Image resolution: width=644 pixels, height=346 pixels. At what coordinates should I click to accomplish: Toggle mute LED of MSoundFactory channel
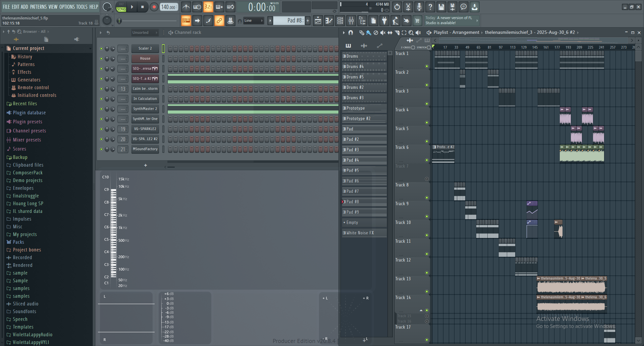pyautogui.click(x=101, y=149)
